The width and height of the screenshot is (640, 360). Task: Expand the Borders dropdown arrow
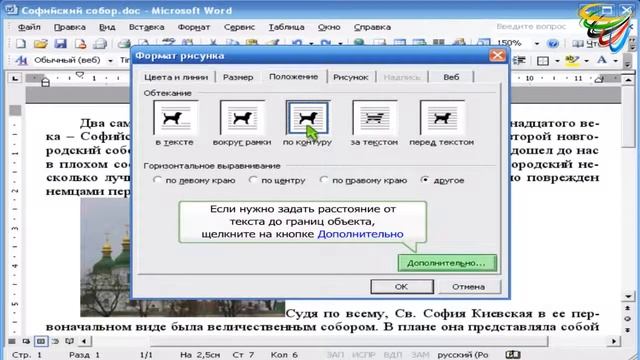[x=557, y=60]
